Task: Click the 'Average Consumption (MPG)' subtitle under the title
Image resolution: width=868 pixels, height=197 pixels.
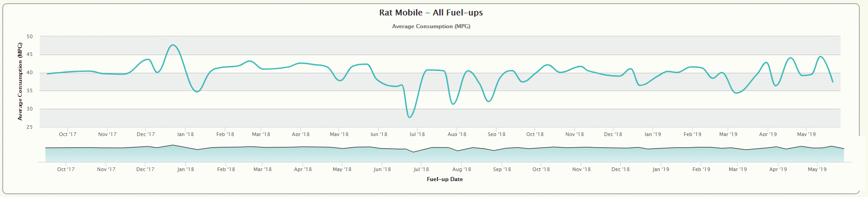Action: point(431,26)
